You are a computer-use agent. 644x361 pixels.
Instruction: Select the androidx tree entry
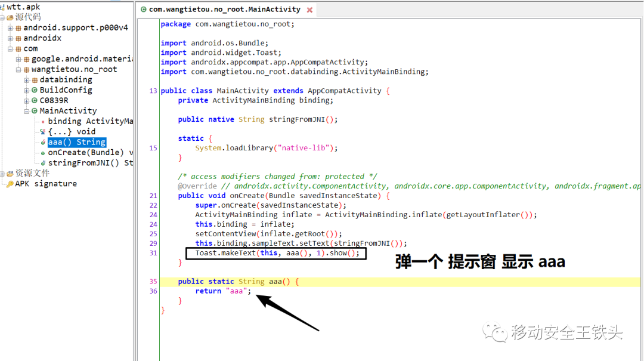pos(42,38)
